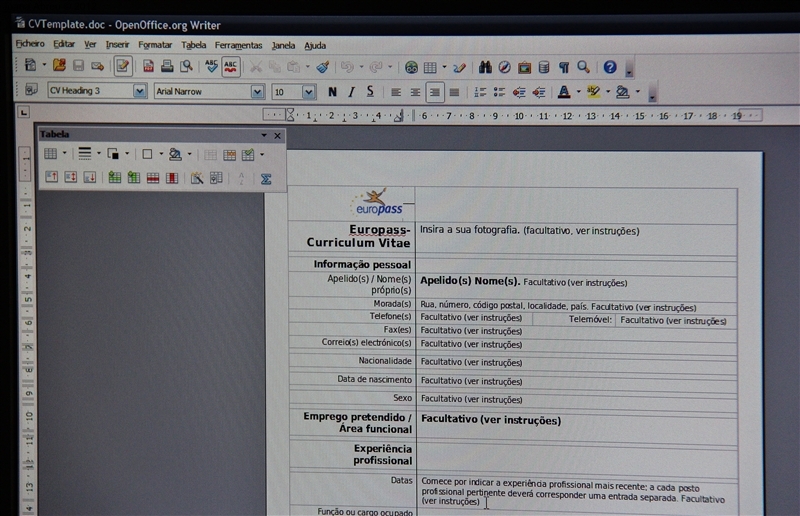Align text left
Screen dimensions: 800x516
click(395, 92)
